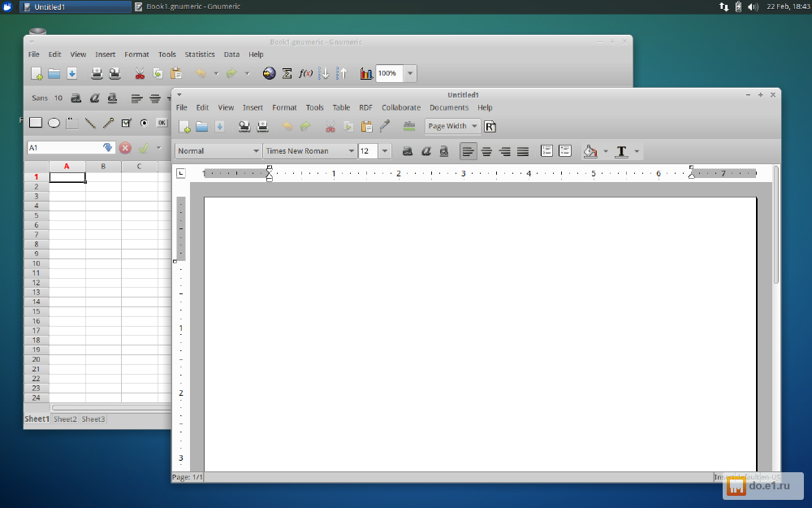Click highlight color bucket in AbiWord
Viewport: 812px width, 508px height.
[590, 151]
